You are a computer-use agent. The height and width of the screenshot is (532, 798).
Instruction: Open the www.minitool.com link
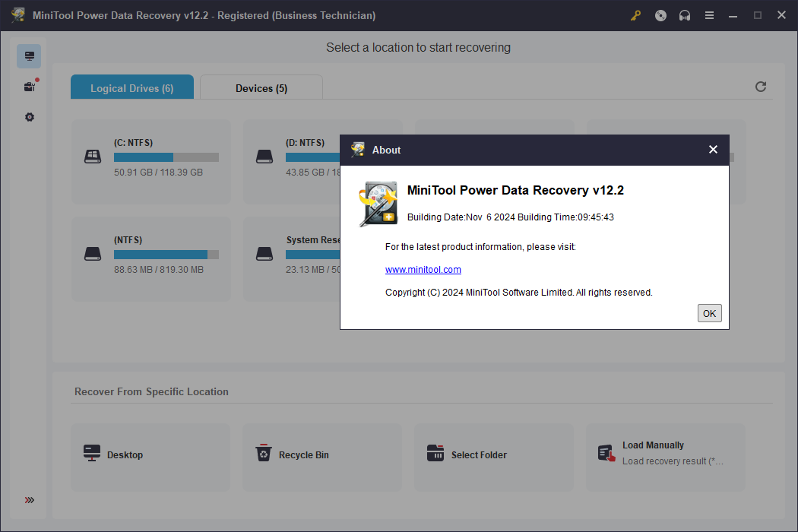423,270
